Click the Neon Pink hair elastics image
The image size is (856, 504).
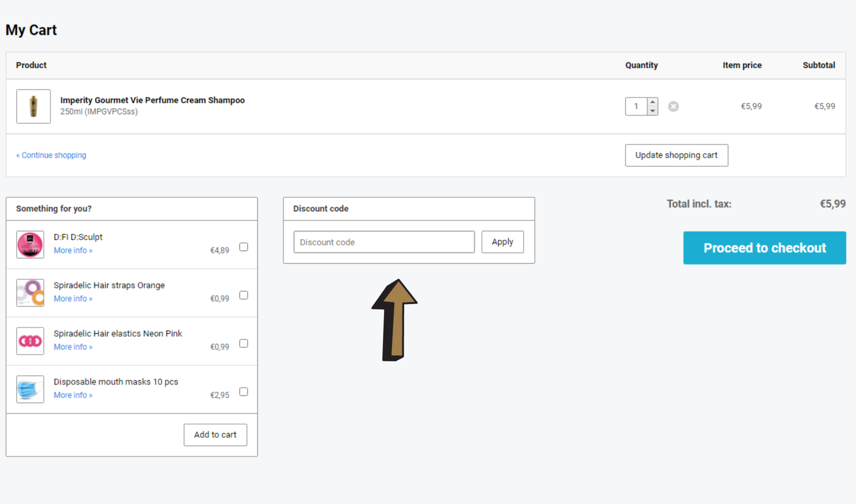[30, 341]
